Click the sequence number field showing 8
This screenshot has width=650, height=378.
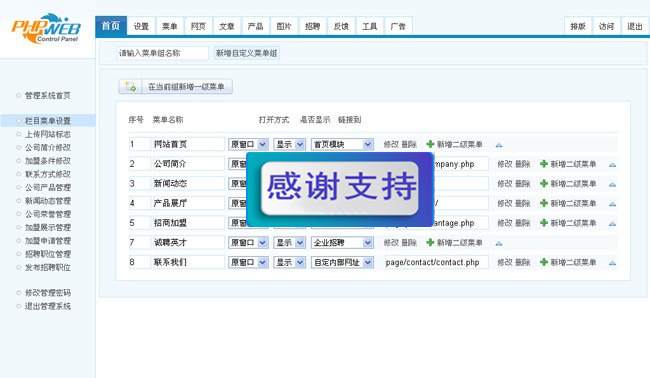tap(139, 262)
